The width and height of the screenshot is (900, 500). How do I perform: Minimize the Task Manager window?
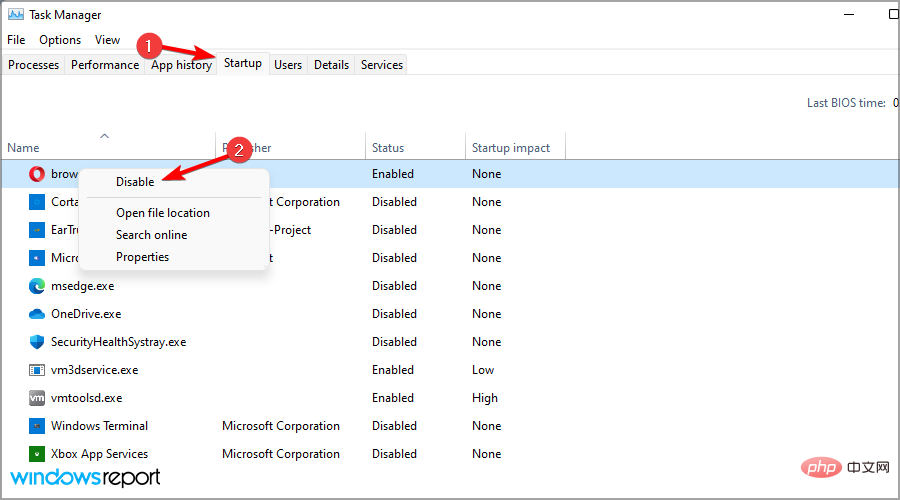(849, 14)
